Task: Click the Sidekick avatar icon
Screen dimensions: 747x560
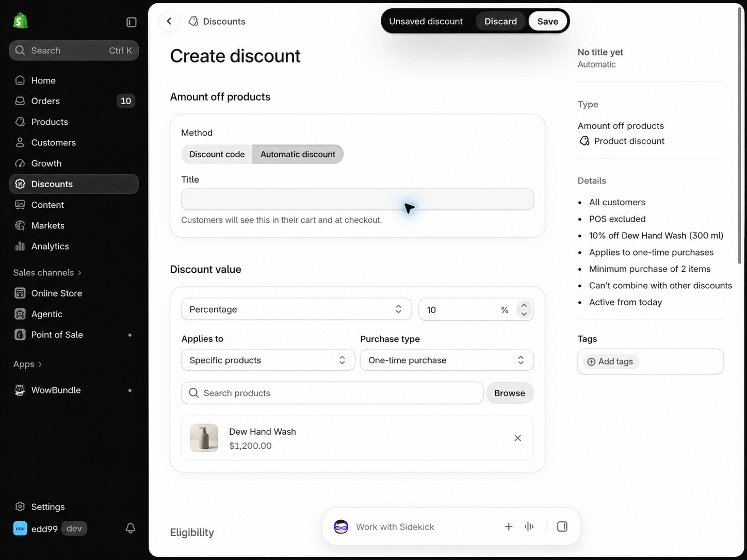Action: click(341, 526)
